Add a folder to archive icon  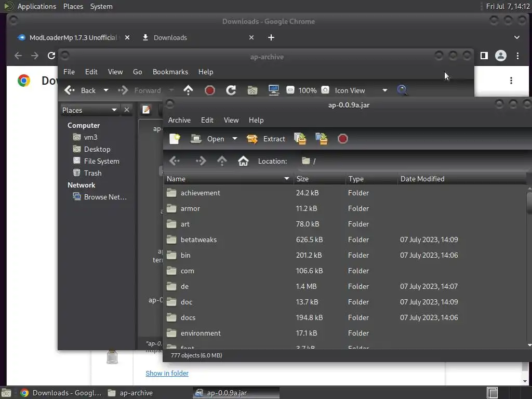[x=321, y=139]
